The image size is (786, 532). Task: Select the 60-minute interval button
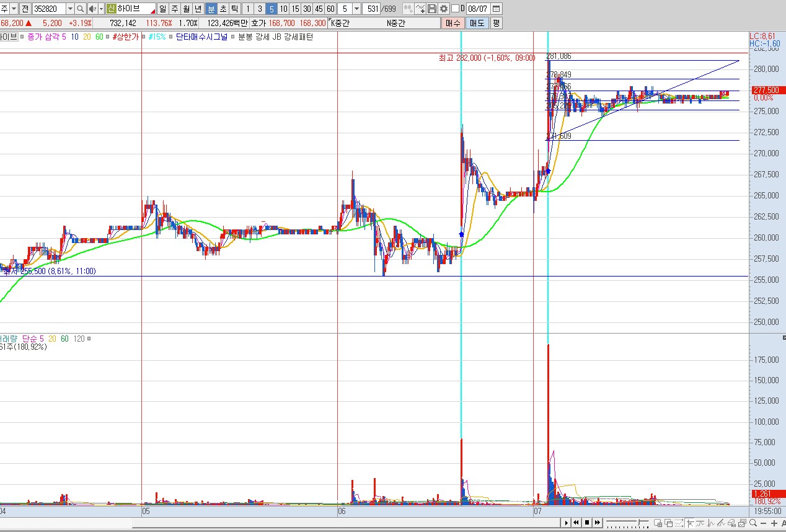(x=330, y=9)
